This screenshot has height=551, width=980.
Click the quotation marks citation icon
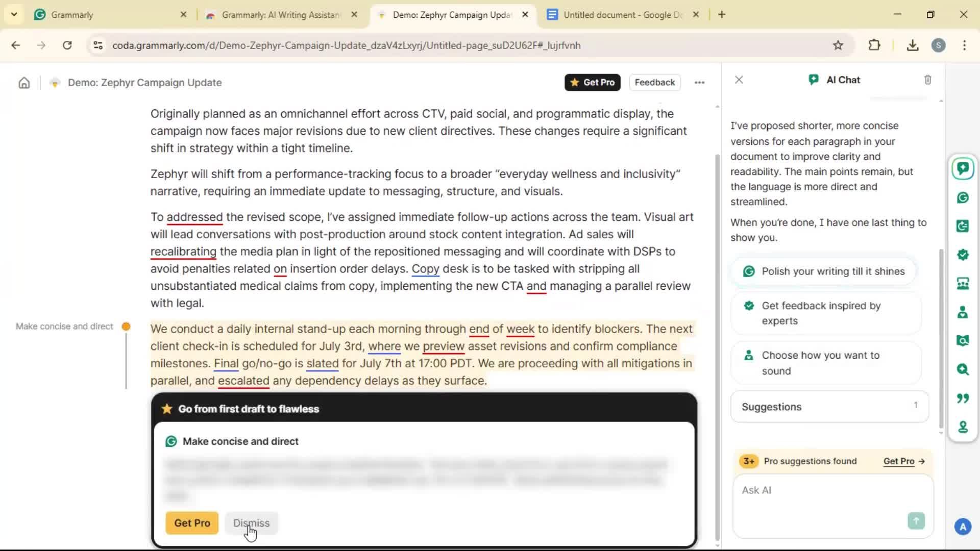click(963, 398)
